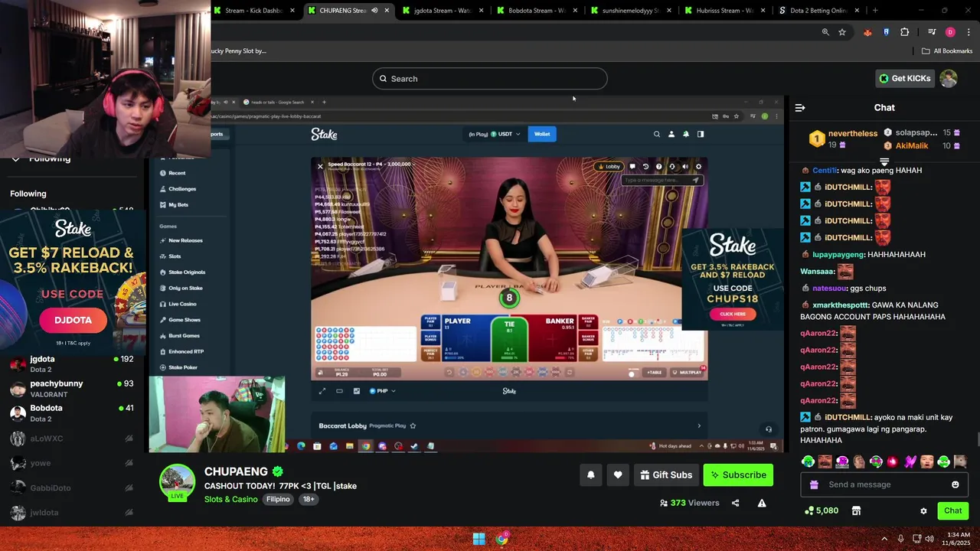The width and height of the screenshot is (980, 551).
Task: Focus the Kick Search field
Action: pyautogui.click(x=490, y=79)
